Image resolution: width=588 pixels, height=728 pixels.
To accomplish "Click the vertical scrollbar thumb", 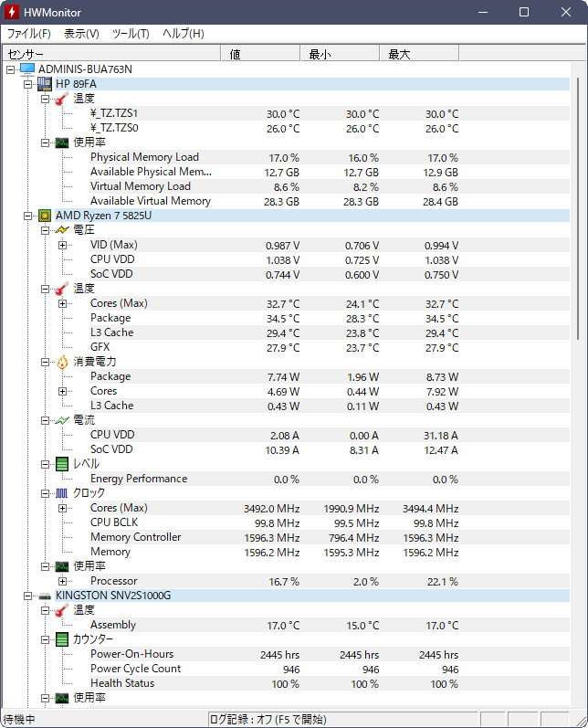I will click(578, 209).
